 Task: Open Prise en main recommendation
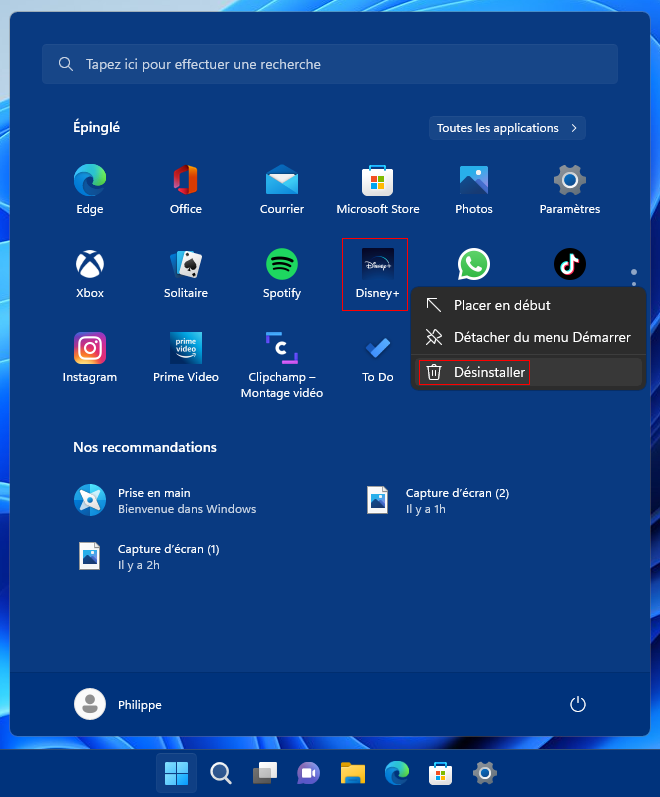[165, 501]
